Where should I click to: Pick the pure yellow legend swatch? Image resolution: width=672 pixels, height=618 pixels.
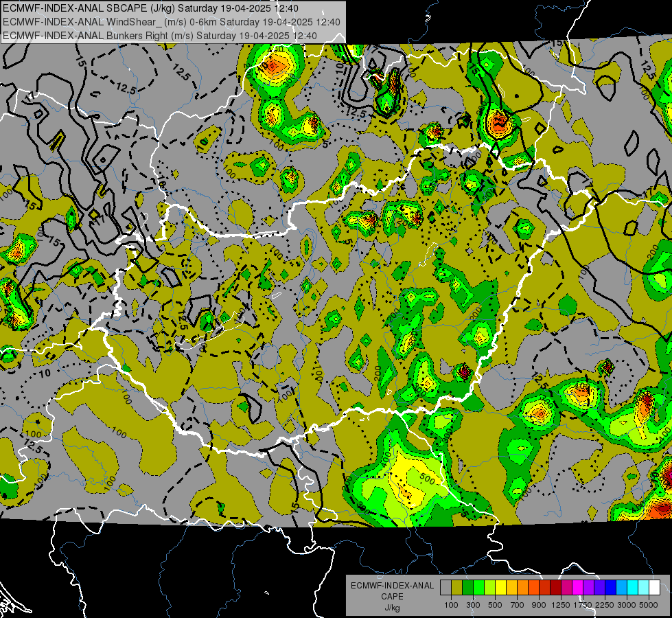coord(500,588)
